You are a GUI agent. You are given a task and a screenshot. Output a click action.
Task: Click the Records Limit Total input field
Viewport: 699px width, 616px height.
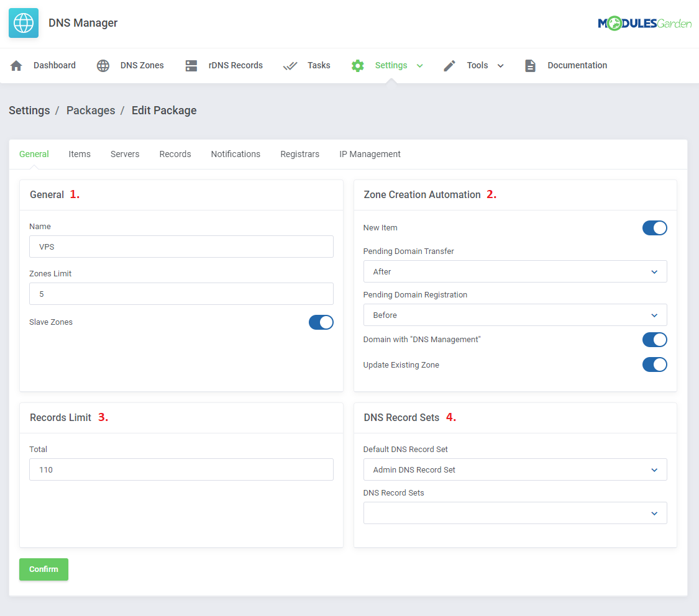point(181,469)
